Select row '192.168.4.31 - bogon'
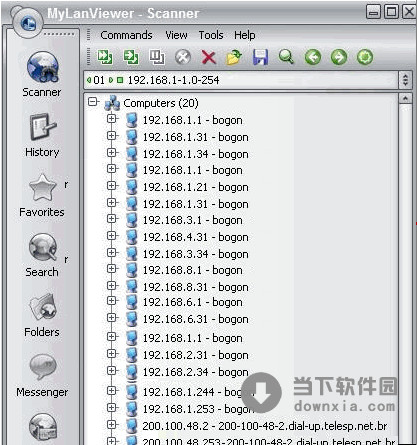 (x=196, y=237)
